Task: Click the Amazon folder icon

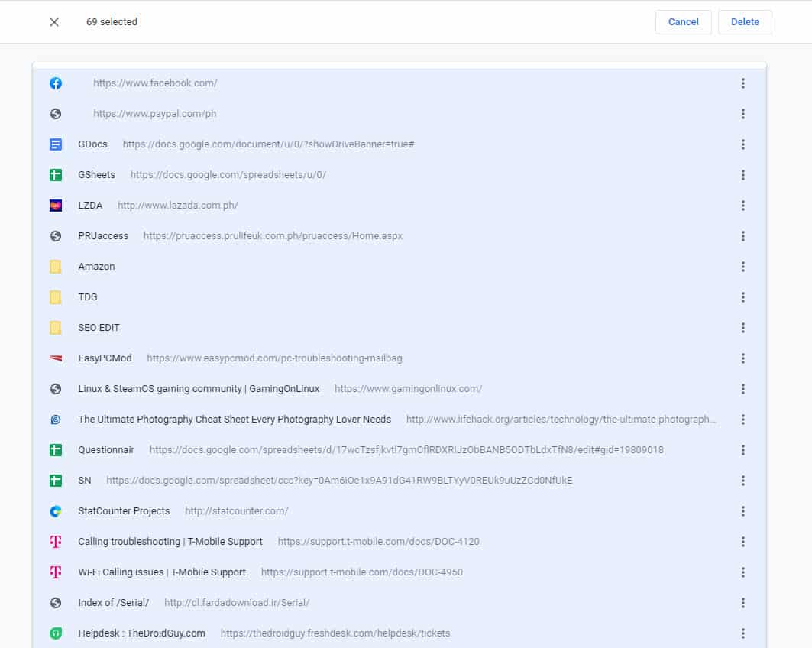Action: pos(55,266)
